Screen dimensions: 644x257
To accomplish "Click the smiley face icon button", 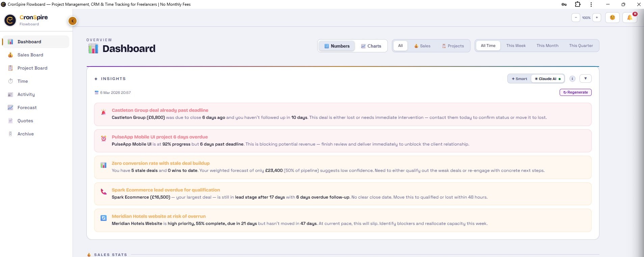I will click(x=612, y=18).
